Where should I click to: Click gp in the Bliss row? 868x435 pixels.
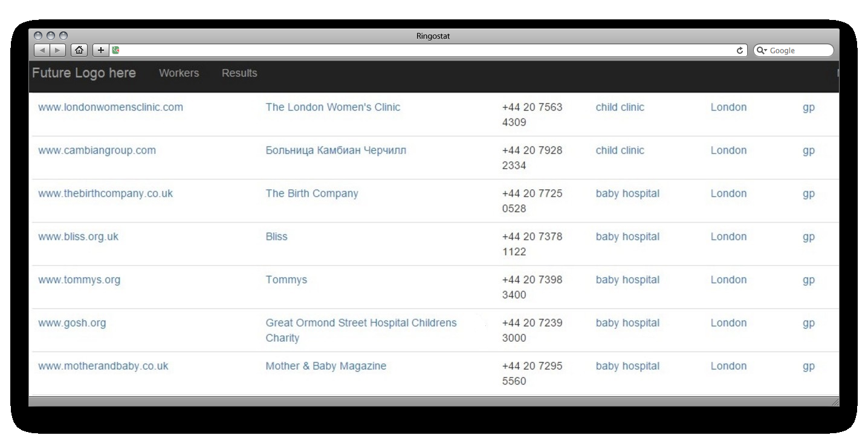[809, 237]
